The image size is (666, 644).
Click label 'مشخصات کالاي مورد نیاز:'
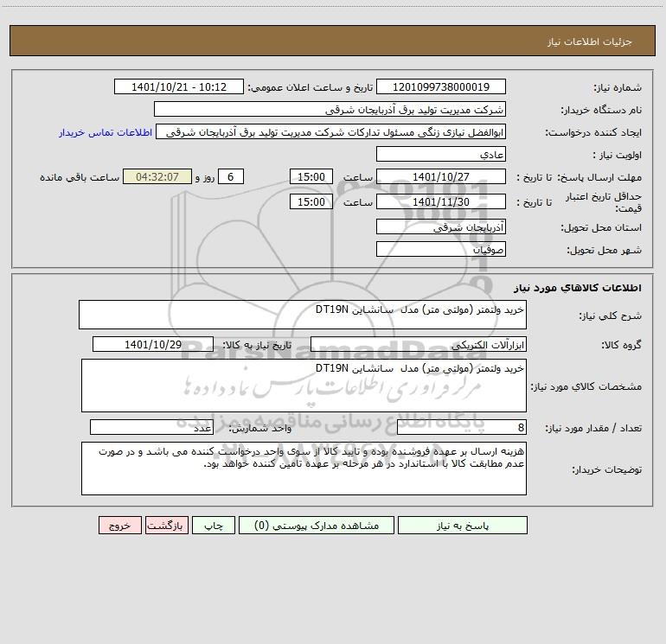[586, 386]
